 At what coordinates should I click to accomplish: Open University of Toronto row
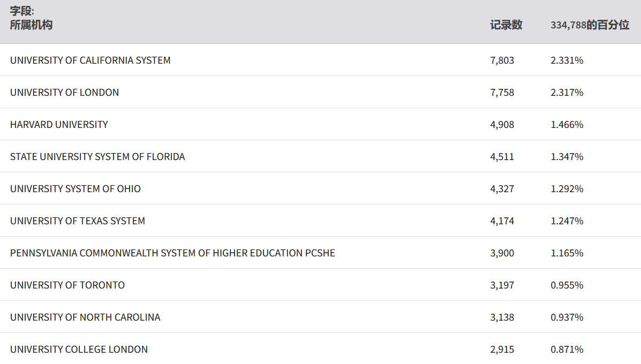click(67, 285)
